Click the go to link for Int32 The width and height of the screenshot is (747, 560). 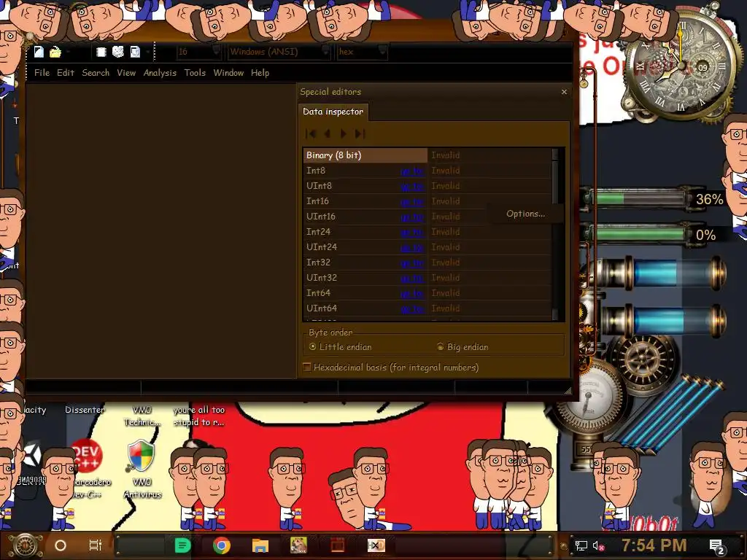(412, 262)
